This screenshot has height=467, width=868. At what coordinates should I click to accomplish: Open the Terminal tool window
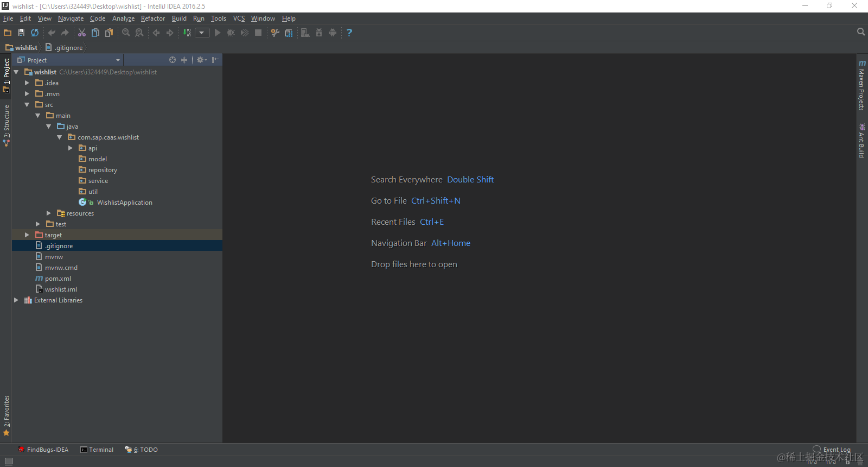[x=97, y=450]
